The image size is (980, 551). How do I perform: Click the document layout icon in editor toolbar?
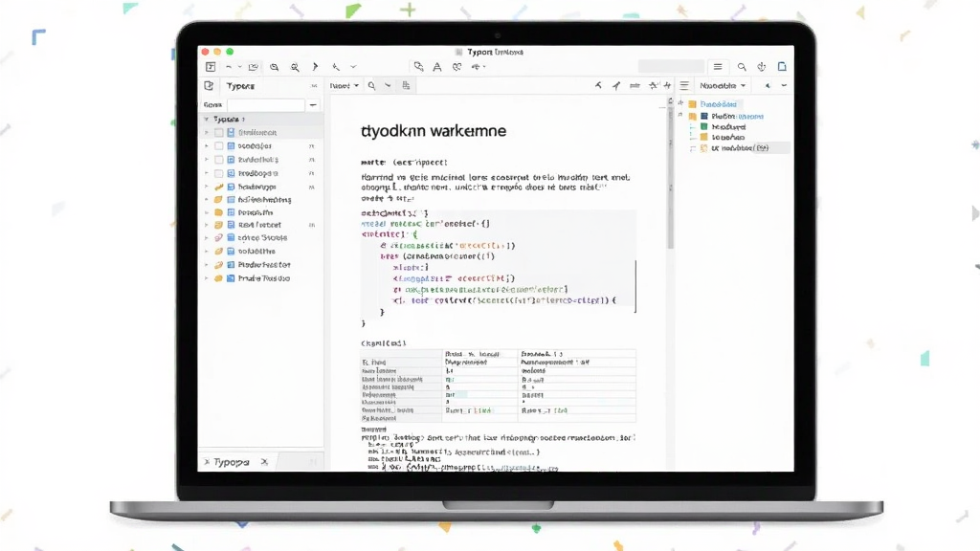pyautogui.click(x=406, y=85)
